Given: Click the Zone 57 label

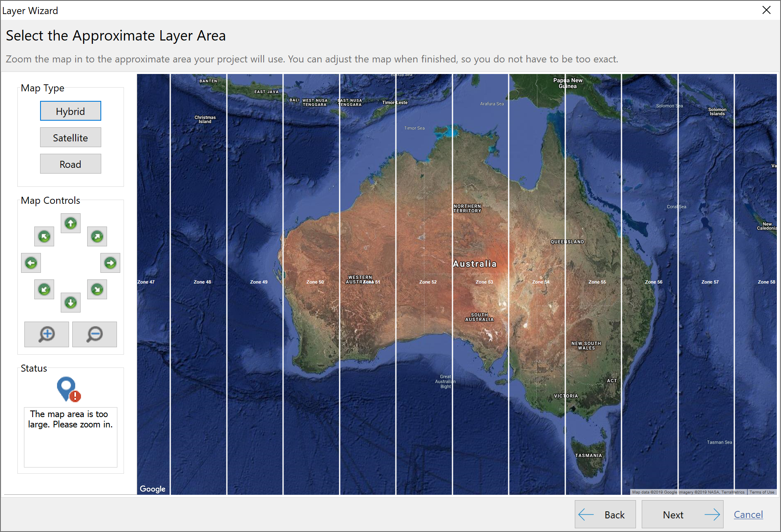Looking at the screenshot, I should click(x=710, y=282).
